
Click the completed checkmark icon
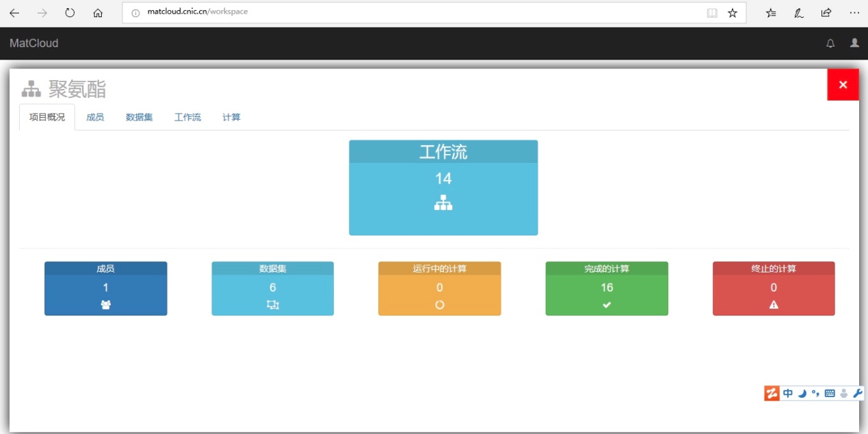607,305
